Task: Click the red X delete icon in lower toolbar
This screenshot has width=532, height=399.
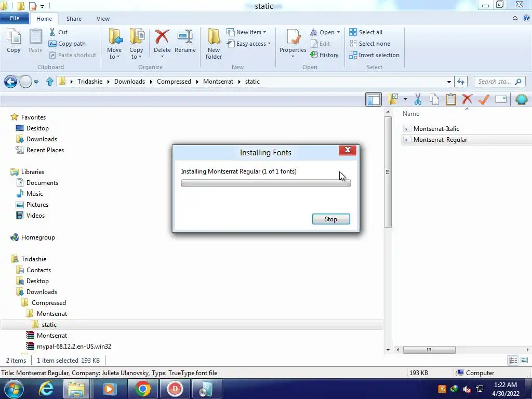Action: click(x=467, y=99)
